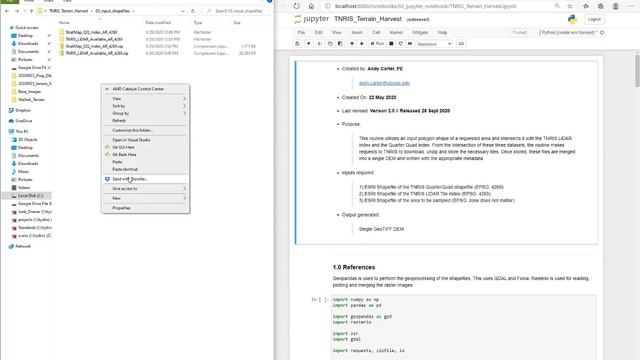Image resolution: width=640 pixels, height=360 pixels.
Task: Open the command palette keyboard icon
Action: click(461, 44)
